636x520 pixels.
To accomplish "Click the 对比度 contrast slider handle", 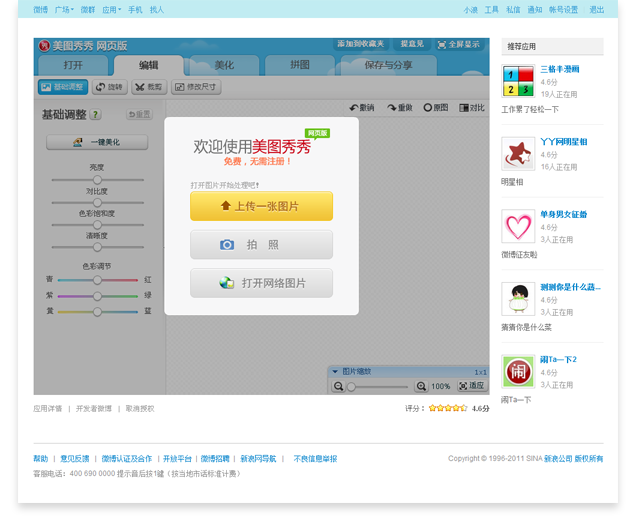I will 97,202.
